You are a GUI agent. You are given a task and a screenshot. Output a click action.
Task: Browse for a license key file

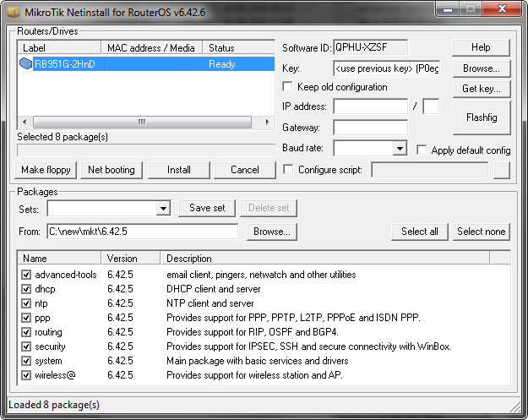[x=482, y=68]
